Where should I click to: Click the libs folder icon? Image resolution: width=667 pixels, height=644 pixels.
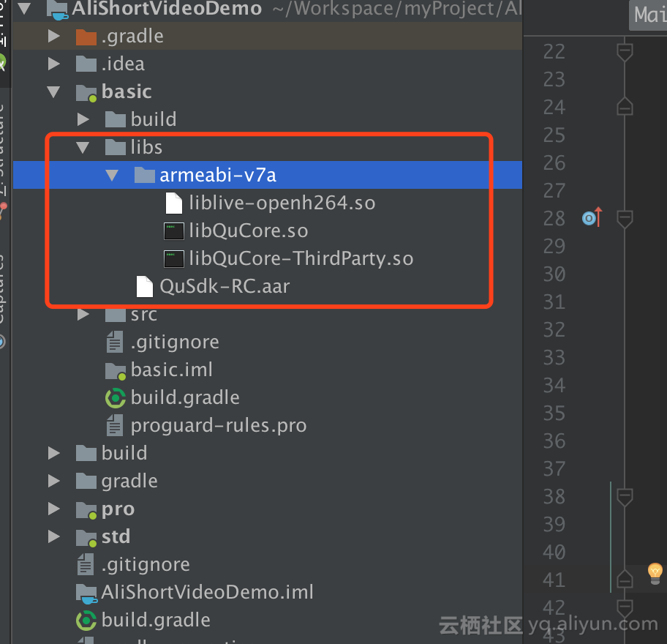click(x=116, y=147)
